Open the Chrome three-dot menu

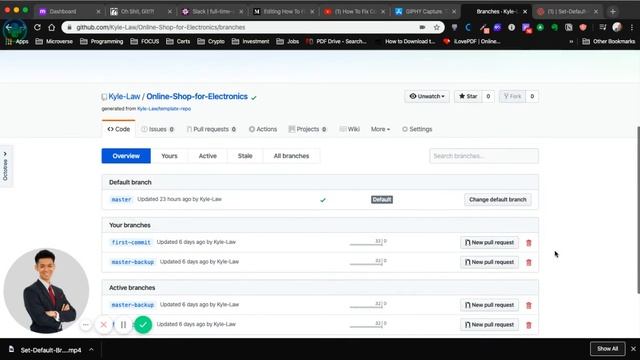632,27
